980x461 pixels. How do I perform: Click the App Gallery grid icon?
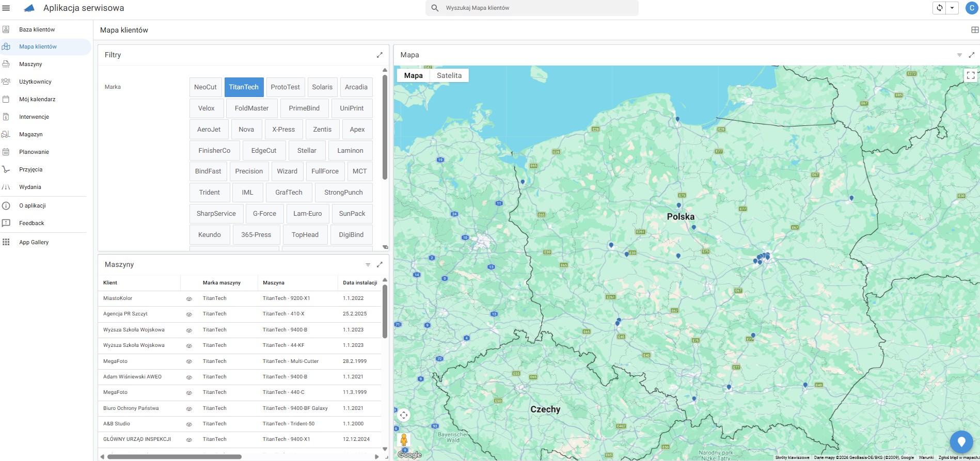[x=6, y=242]
